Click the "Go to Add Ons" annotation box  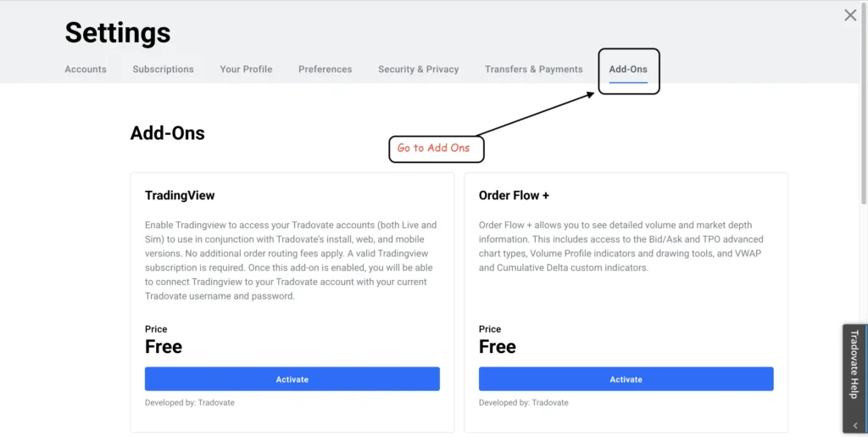[435, 148]
